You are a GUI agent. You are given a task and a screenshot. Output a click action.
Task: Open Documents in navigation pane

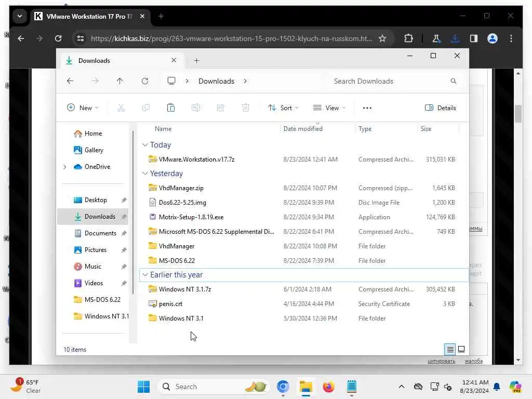coord(92,233)
